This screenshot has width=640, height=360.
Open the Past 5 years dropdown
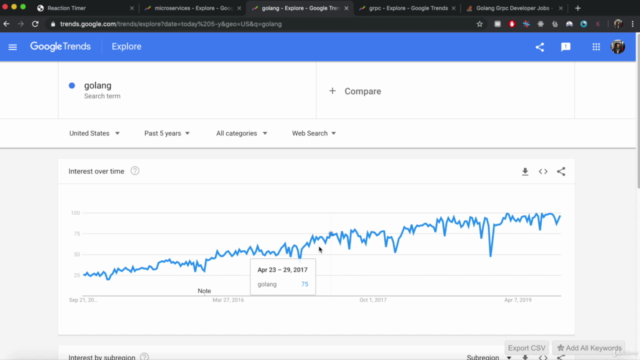[x=167, y=133]
